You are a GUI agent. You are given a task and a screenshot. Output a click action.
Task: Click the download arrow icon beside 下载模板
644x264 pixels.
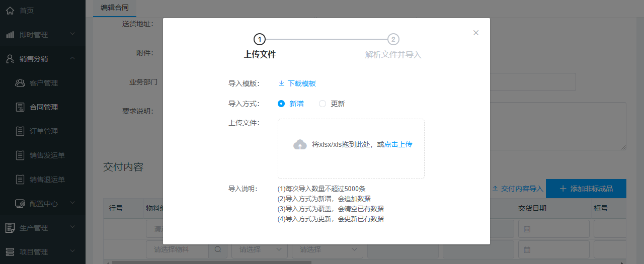tap(282, 83)
